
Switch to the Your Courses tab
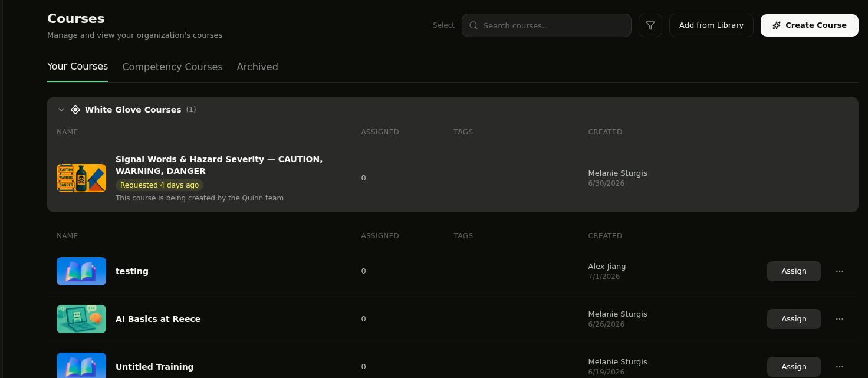coord(77,67)
